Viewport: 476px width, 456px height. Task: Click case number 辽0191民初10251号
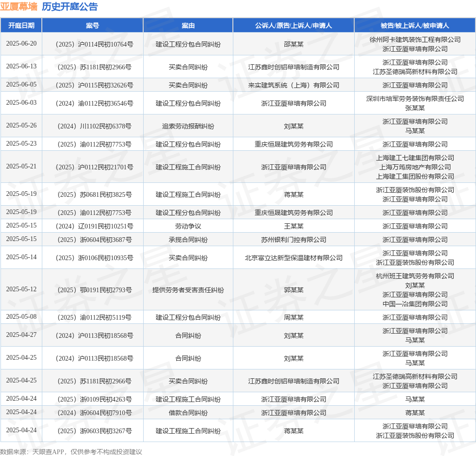[x=94, y=226]
